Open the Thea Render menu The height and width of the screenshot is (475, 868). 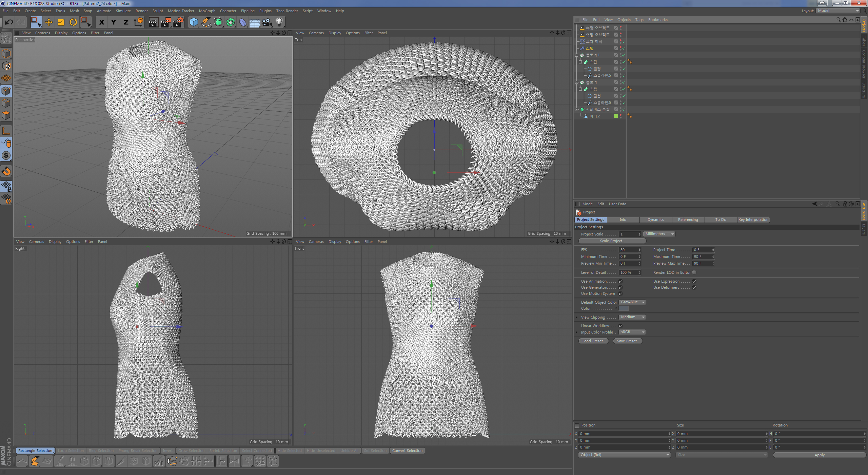(287, 11)
